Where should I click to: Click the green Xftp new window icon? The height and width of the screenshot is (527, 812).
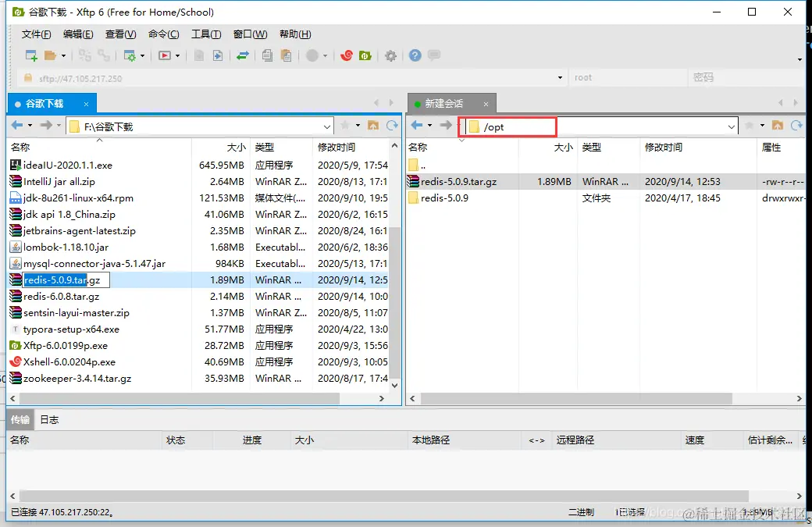[365, 55]
